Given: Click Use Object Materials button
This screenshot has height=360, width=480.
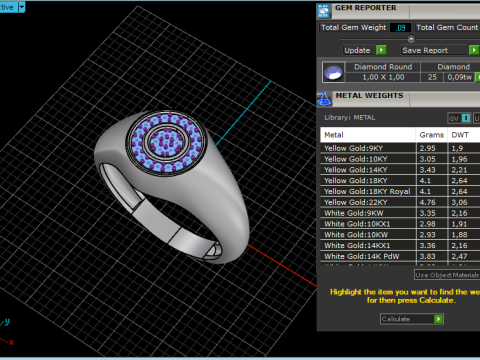Looking at the screenshot, I should (447, 275).
